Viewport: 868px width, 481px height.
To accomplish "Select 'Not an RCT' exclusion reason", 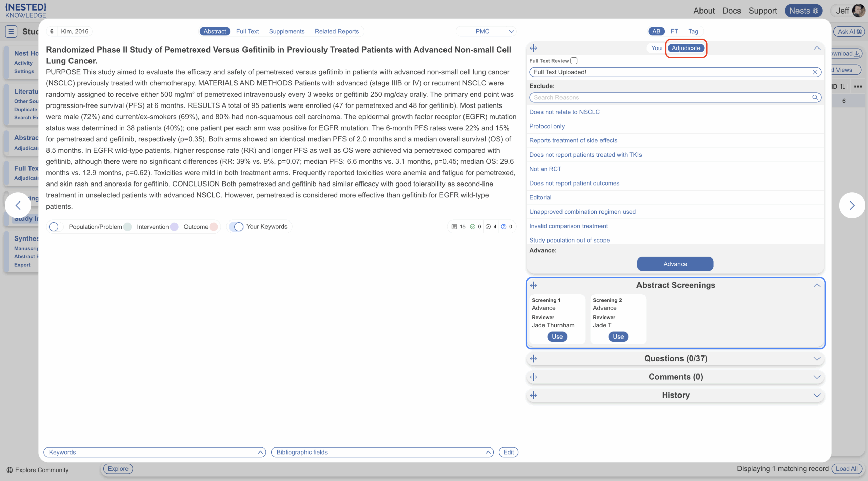I will 545,169.
